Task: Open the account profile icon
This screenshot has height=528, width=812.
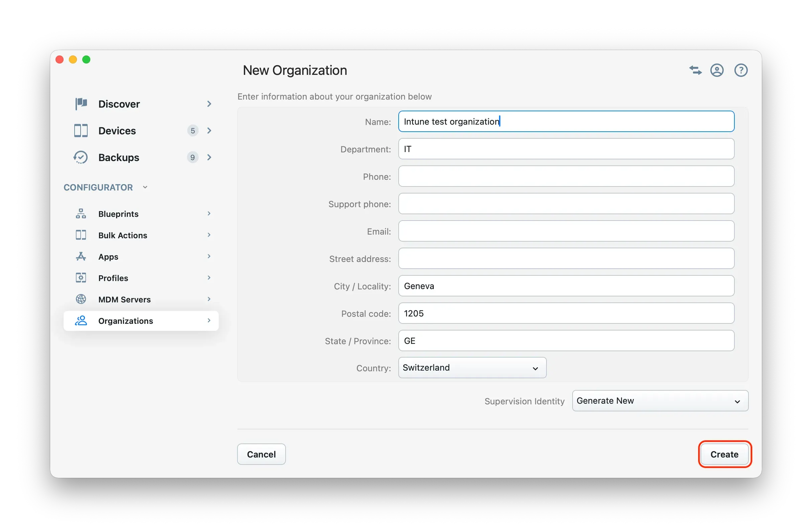Action: click(717, 70)
